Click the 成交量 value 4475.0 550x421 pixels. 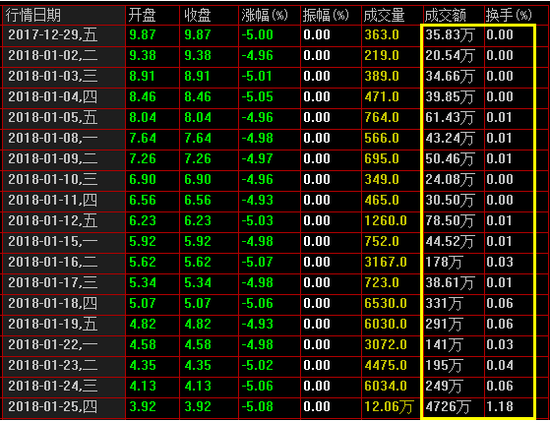coord(385,365)
